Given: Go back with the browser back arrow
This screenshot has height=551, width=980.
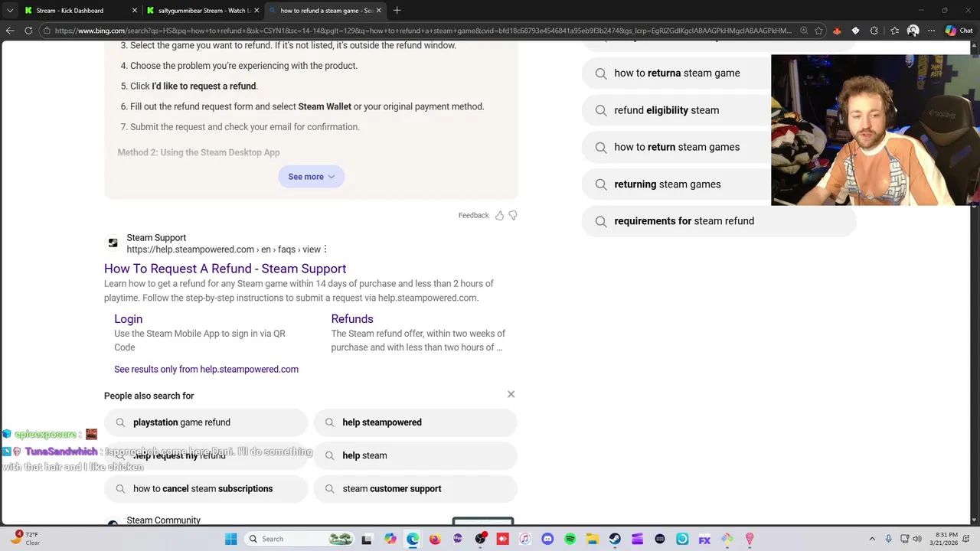Looking at the screenshot, I should click(10, 31).
